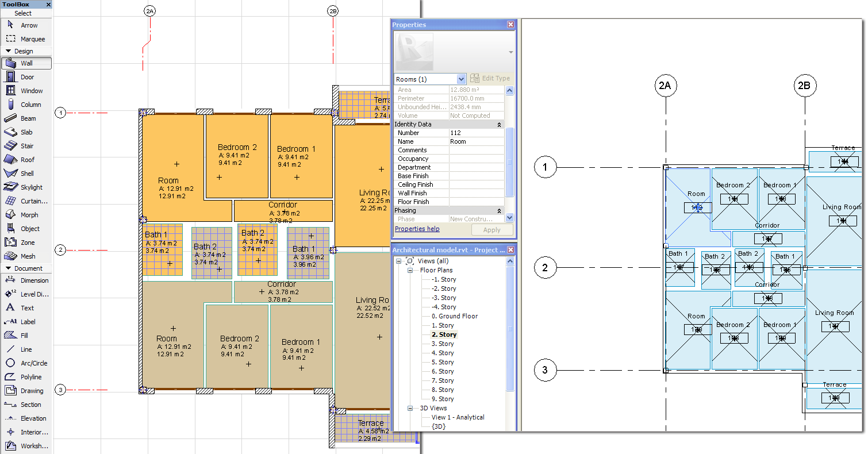The width and height of the screenshot is (868, 454).
Task: Click the Apply button in Properties
Action: click(x=493, y=230)
